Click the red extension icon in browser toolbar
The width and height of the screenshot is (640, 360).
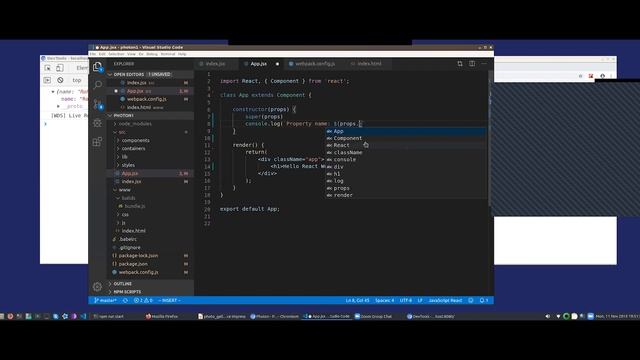coord(591,76)
